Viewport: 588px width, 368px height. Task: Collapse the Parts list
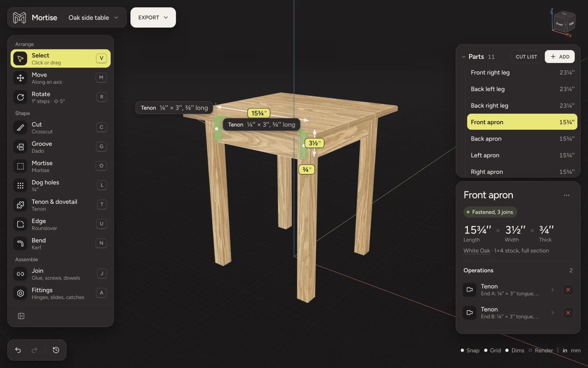point(463,57)
